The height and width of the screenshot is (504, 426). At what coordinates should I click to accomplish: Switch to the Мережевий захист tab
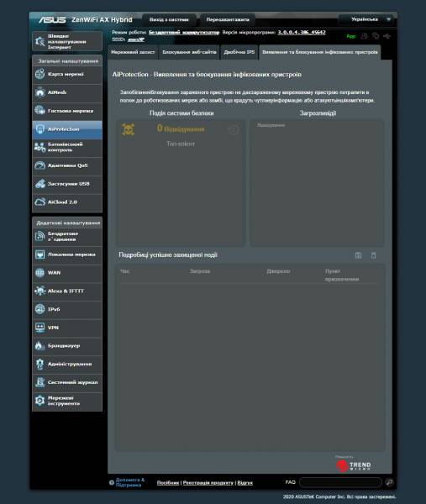point(133,52)
